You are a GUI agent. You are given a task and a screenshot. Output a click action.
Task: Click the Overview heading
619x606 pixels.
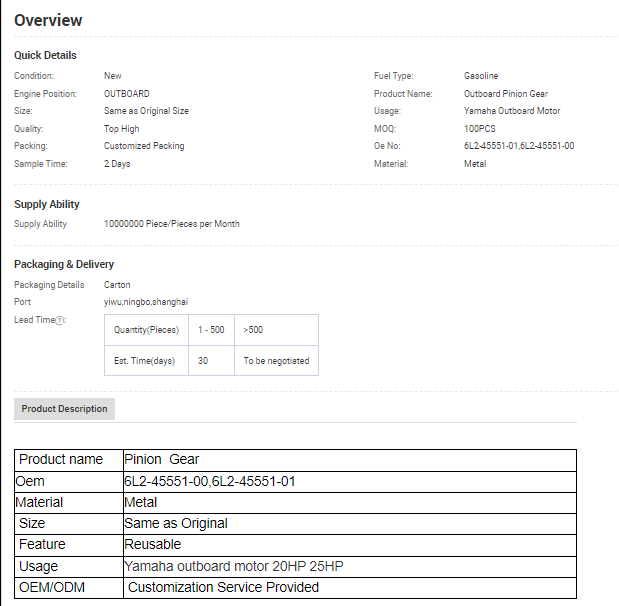(x=48, y=20)
